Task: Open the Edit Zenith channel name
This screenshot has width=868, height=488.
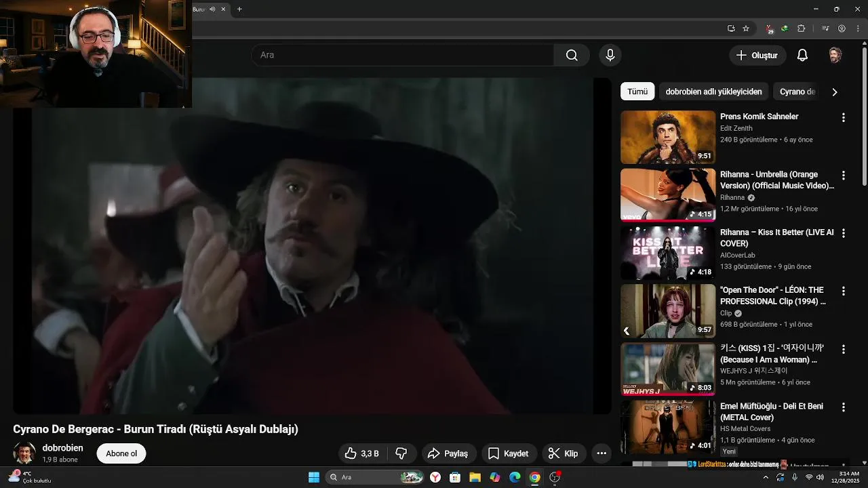Action: pyautogui.click(x=736, y=128)
